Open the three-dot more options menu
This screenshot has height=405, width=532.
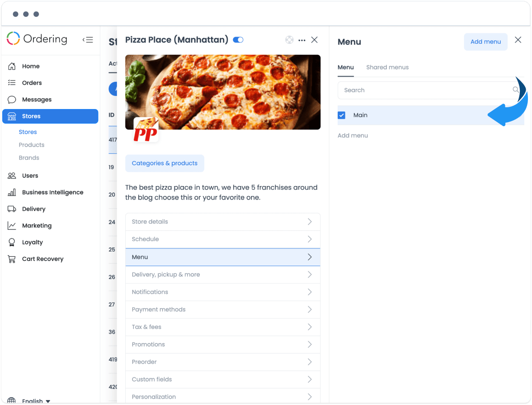301,40
